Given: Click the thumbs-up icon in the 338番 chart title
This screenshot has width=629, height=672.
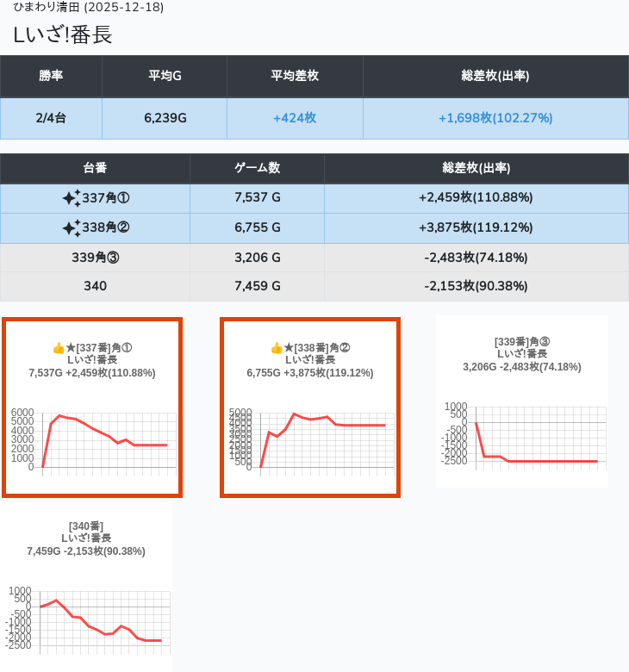Looking at the screenshot, I should click(x=277, y=348).
